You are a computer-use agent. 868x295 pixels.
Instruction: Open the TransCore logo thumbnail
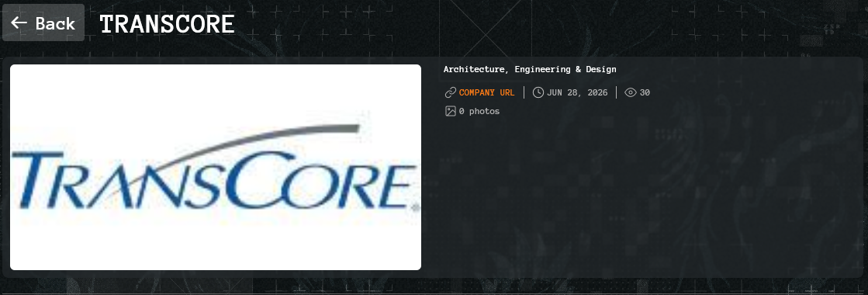pos(216,168)
